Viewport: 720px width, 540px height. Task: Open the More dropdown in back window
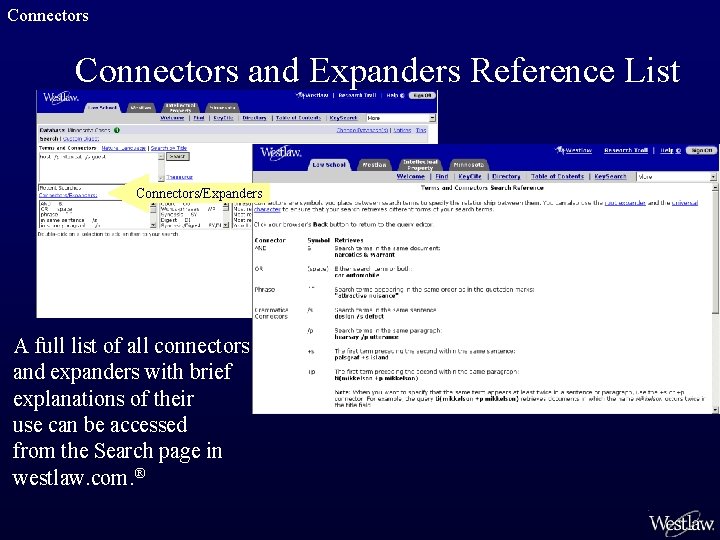pyautogui.click(x=400, y=118)
